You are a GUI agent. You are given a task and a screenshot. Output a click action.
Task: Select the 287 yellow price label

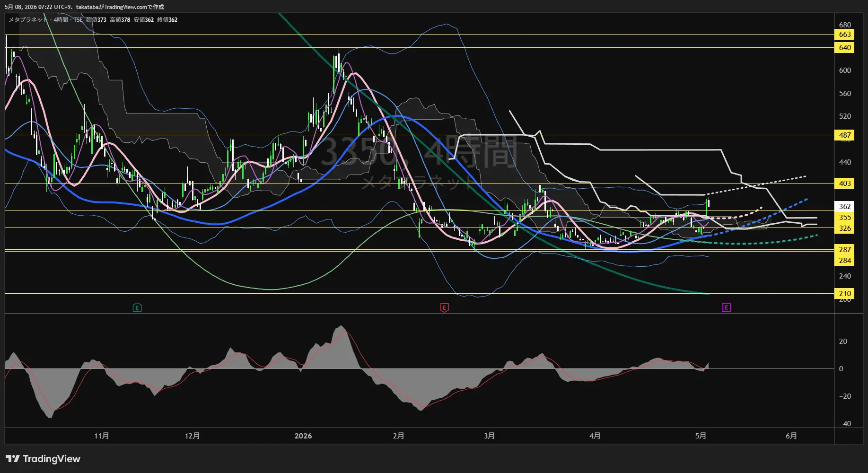(x=845, y=250)
